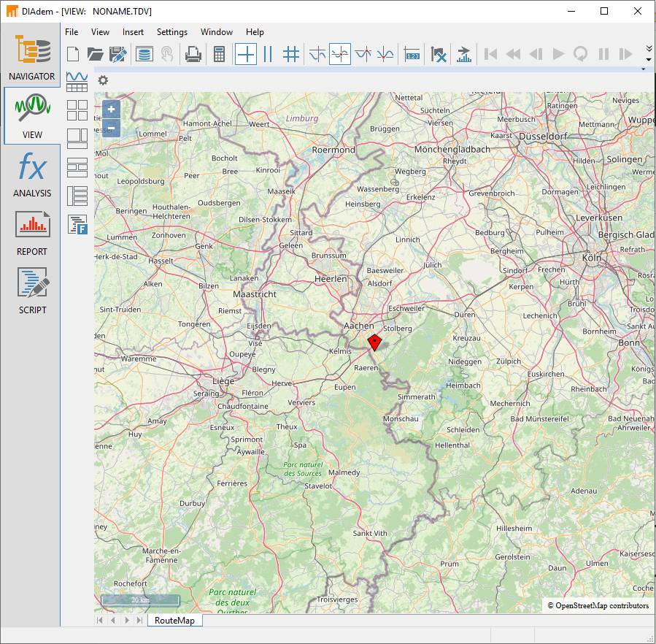Open the View menu

[100, 32]
